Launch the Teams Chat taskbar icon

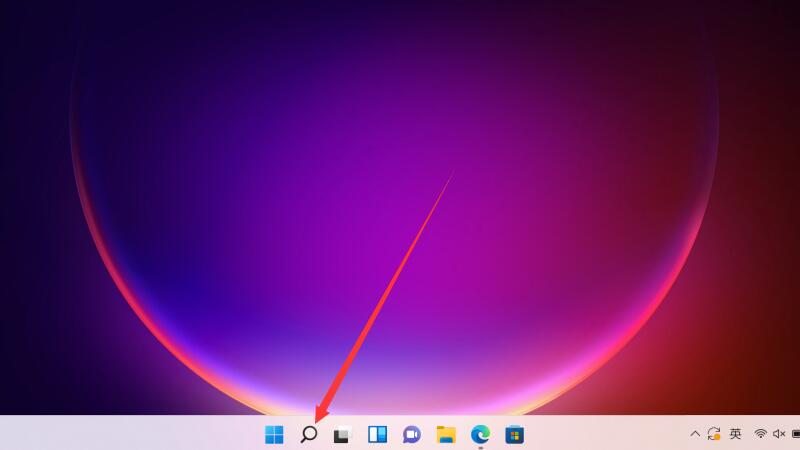pos(411,434)
